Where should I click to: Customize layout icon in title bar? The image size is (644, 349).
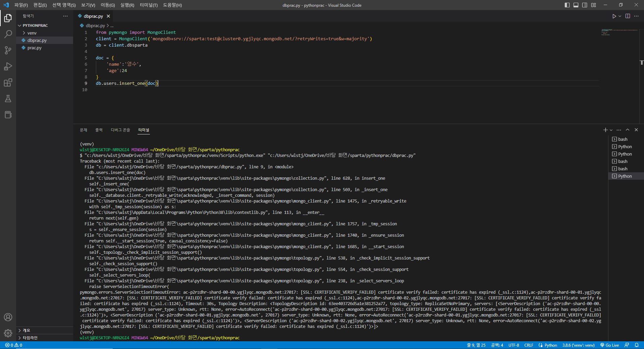pyautogui.click(x=594, y=5)
